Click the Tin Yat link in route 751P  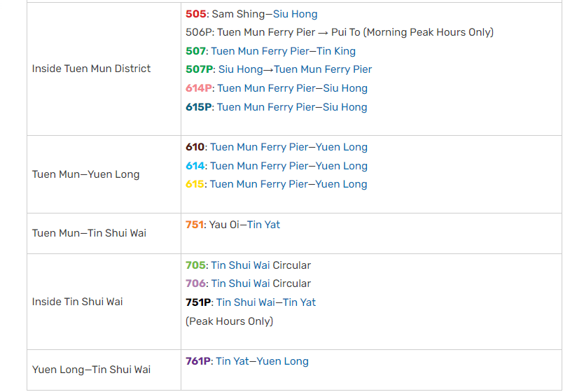(x=299, y=302)
